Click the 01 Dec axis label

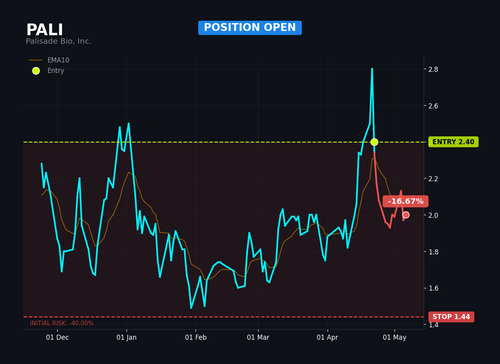57,337
